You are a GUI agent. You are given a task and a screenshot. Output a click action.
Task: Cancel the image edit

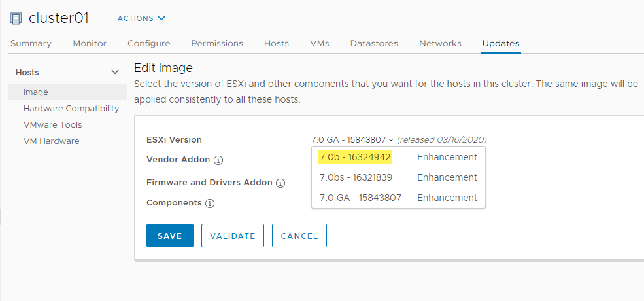[299, 236]
